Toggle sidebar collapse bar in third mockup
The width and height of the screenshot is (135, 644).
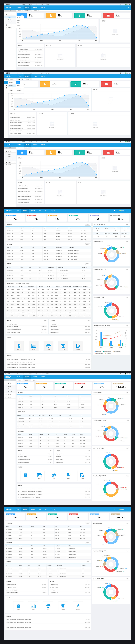point(10,148)
